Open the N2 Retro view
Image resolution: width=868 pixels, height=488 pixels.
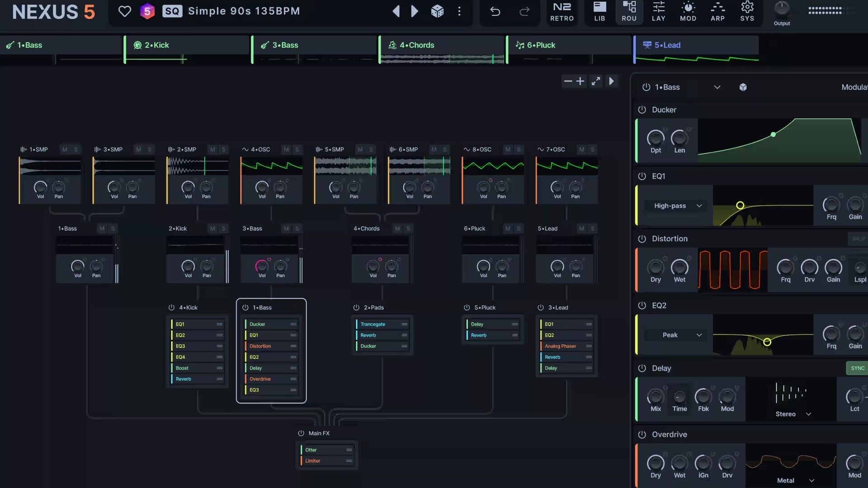coord(562,12)
